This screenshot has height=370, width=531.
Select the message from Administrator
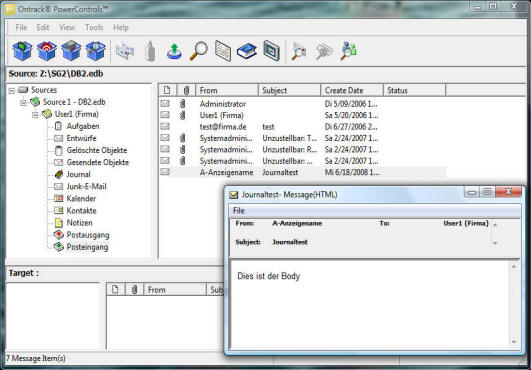pos(302,104)
